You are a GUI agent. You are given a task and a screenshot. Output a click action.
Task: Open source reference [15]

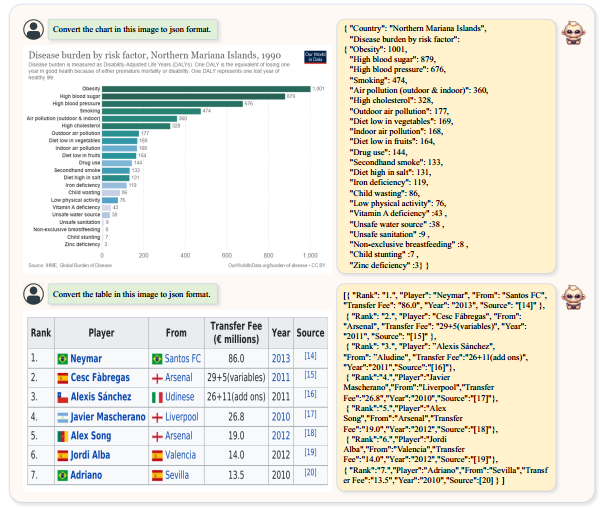tap(310, 375)
